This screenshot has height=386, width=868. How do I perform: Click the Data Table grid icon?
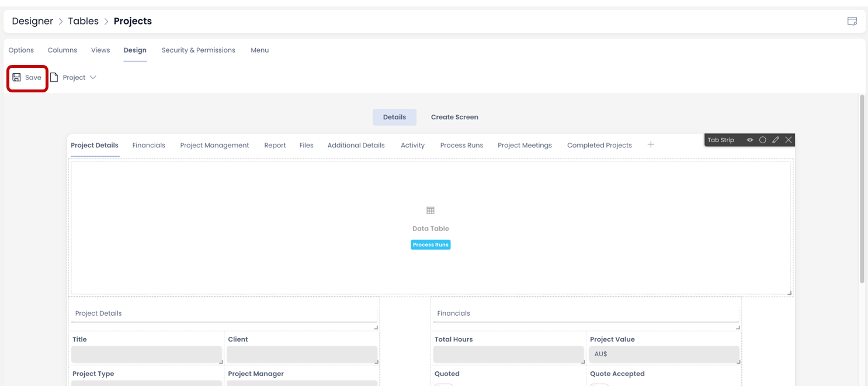(x=430, y=211)
